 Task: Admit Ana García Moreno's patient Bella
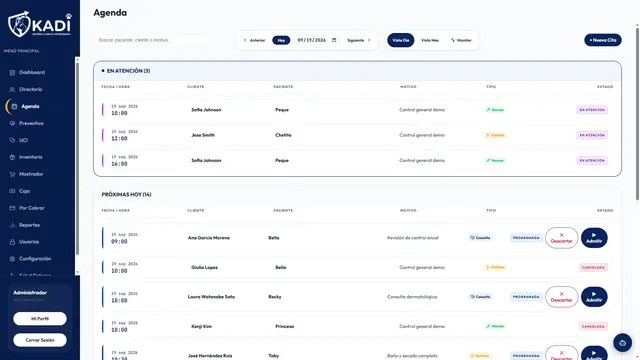pyautogui.click(x=594, y=238)
